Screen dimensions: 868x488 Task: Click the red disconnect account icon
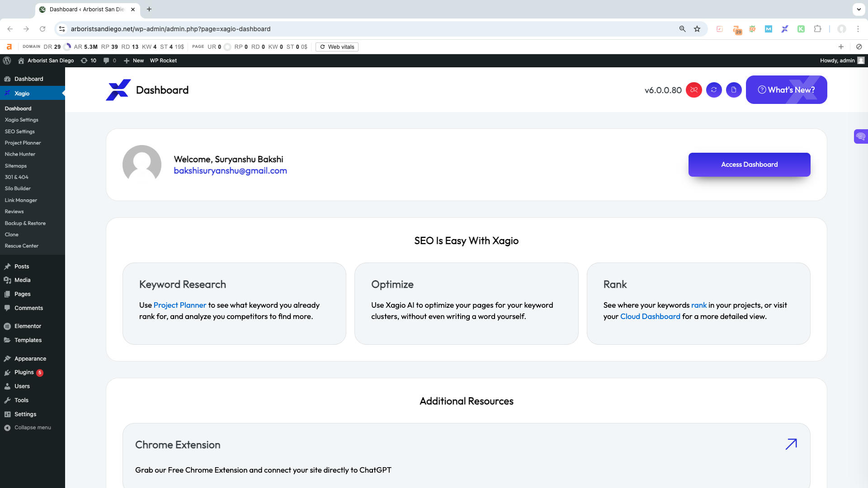pos(694,90)
